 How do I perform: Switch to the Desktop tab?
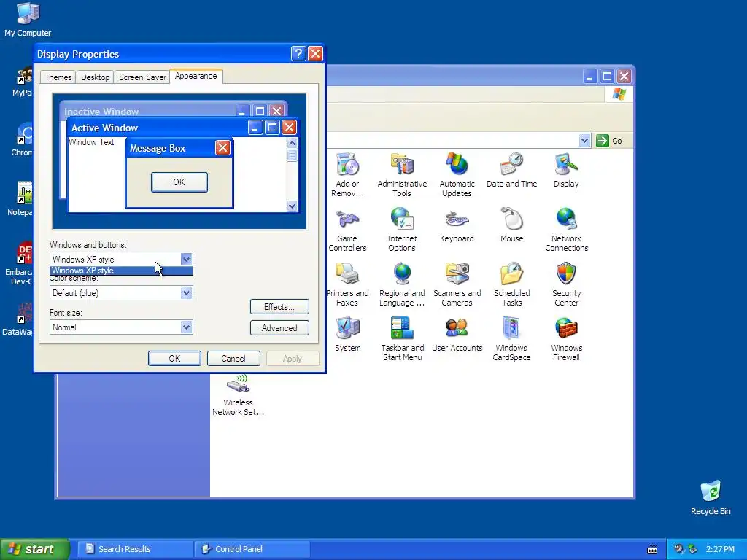95,77
